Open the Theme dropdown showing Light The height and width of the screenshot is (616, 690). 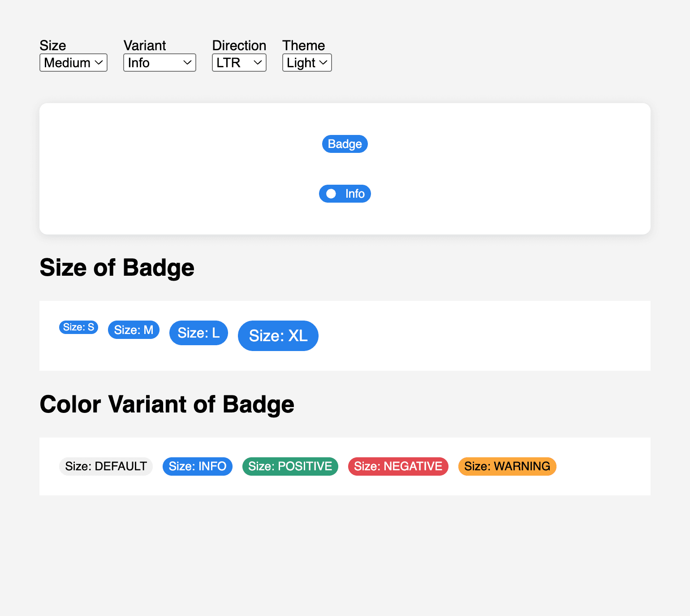[x=306, y=63]
